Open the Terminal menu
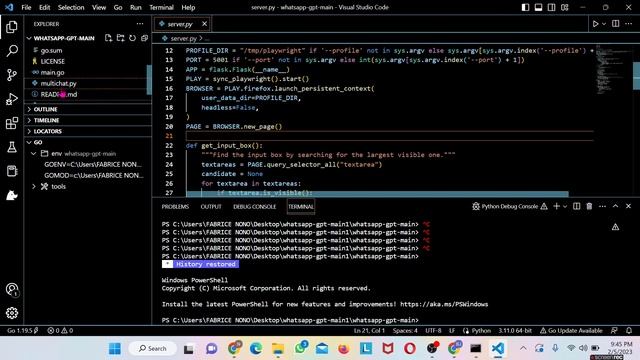Image resolution: width=640 pixels, height=360 pixels. pos(161,7)
